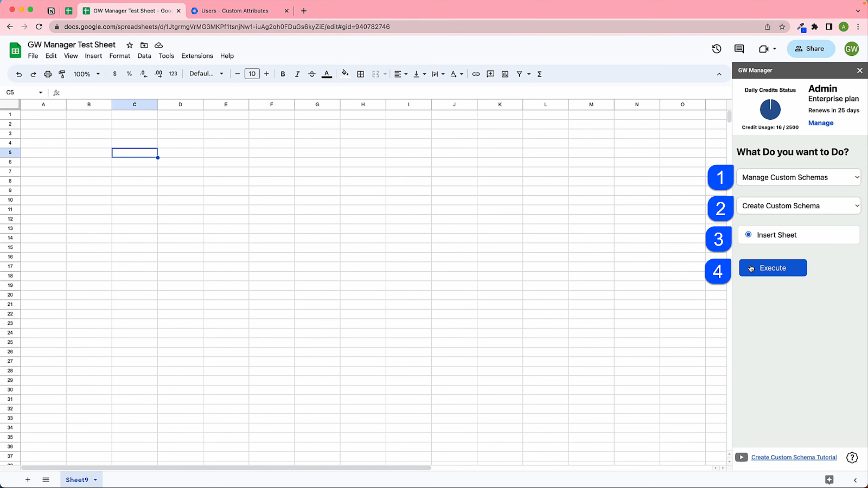Open the Sheet9 tab options arrow
Viewport: 868px width, 488px height.
click(x=95, y=480)
